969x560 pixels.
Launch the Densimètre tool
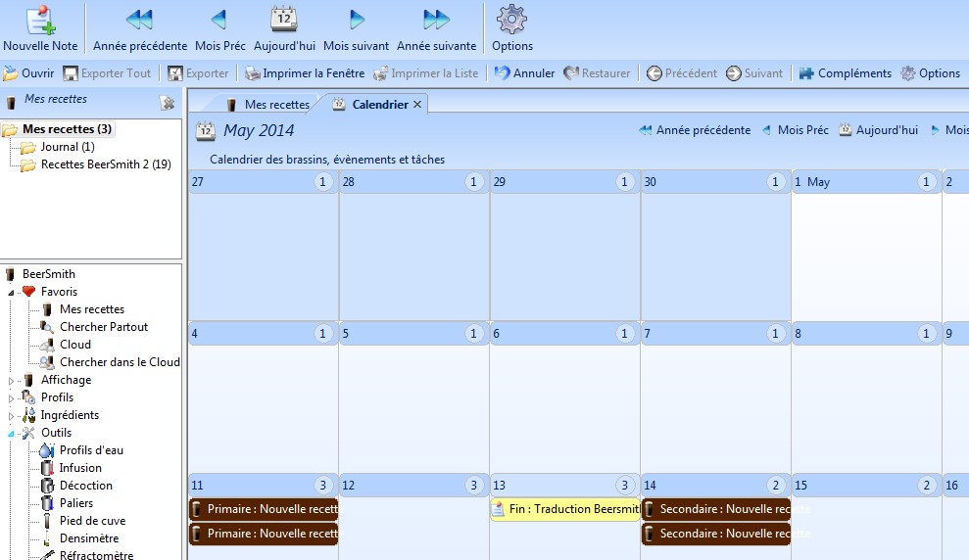pos(88,538)
